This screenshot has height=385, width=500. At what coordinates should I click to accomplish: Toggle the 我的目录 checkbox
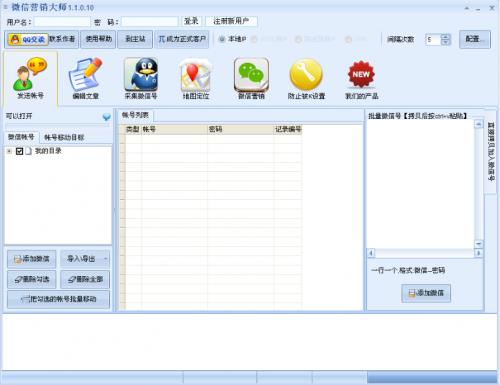[20, 151]
